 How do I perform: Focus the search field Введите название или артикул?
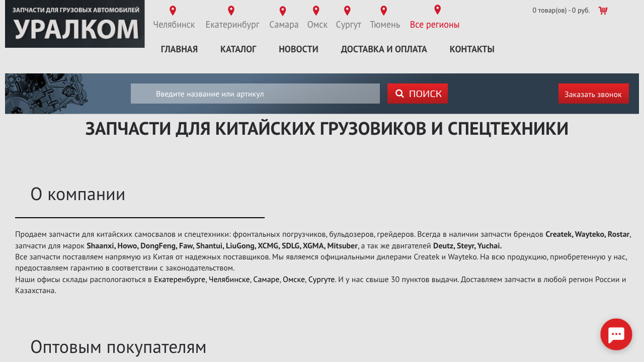coord(255,94)
